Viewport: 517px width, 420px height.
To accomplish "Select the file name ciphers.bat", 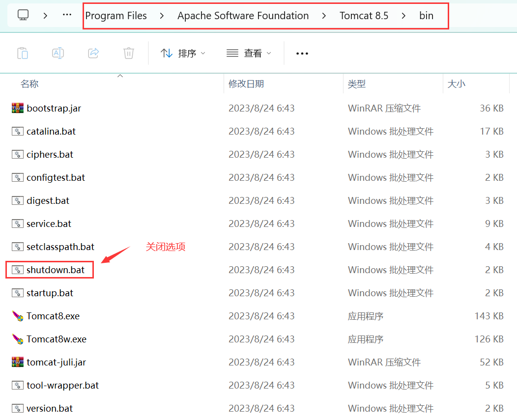I will pyautogui.click(x=50, y=154).
